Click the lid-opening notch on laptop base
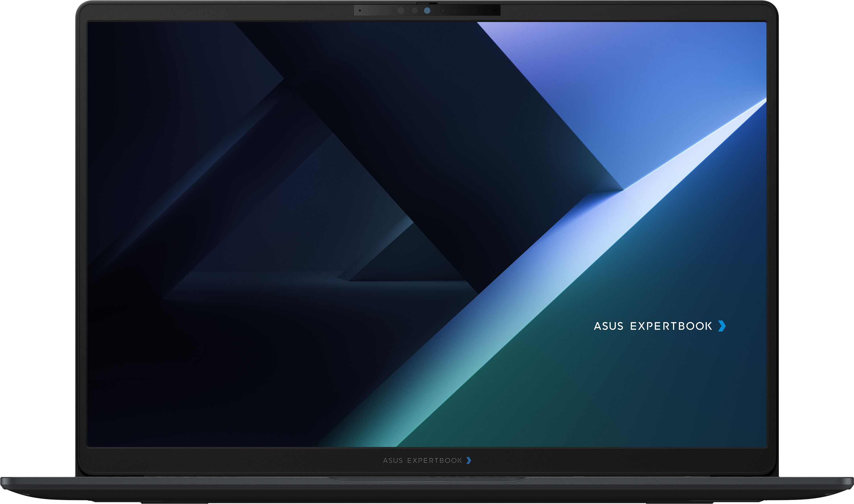The width and height of the screenshot is (854, 504). 427,480
